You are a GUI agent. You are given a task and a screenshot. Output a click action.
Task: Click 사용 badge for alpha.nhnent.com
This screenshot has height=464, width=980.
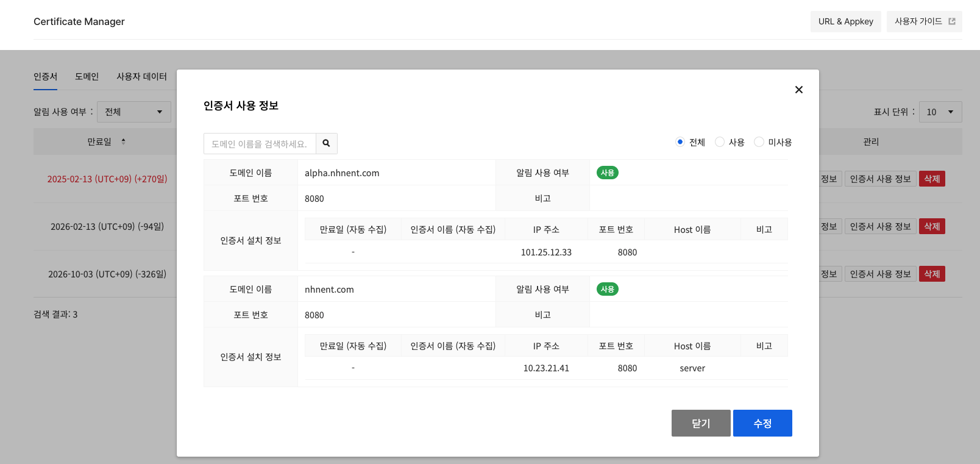(607, 173)
